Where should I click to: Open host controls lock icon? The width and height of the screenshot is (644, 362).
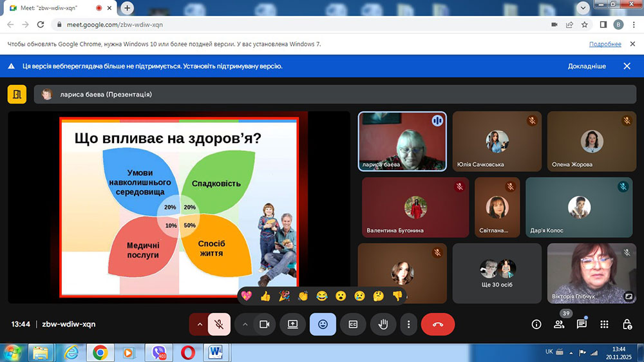[x=627, y=325]
